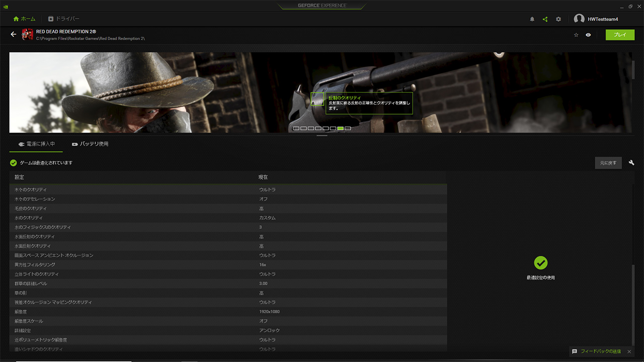644x362 pixels.
Task: Click the Red Dead Redemption 2 game thumbnail
Action: 27,35
